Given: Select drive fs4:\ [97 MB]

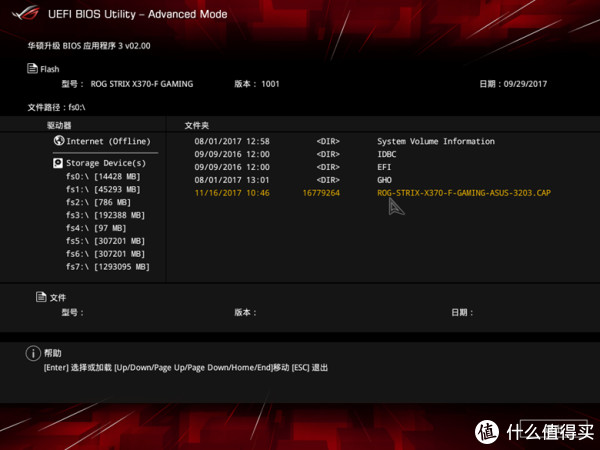Looking at the screenshot, I should point(96,228).
